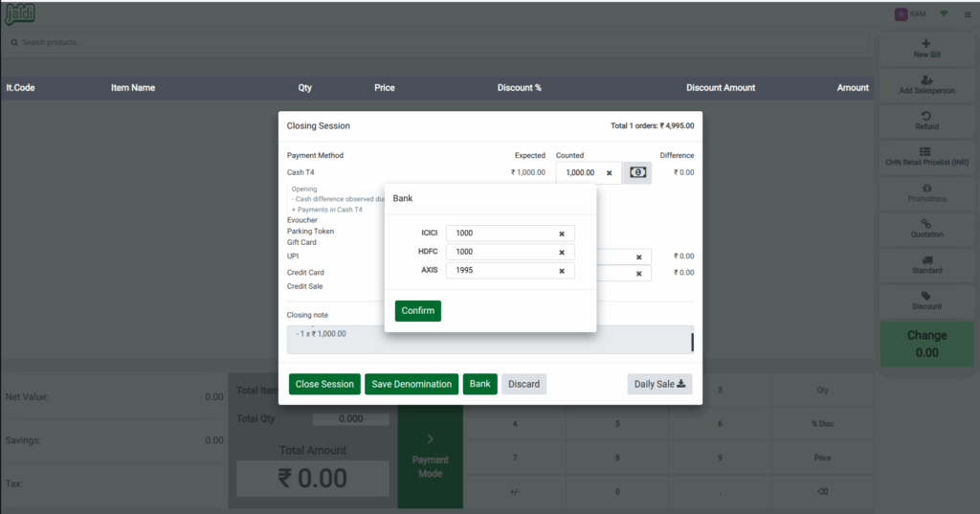Click the backspace key on numpad

click(822, 491)
